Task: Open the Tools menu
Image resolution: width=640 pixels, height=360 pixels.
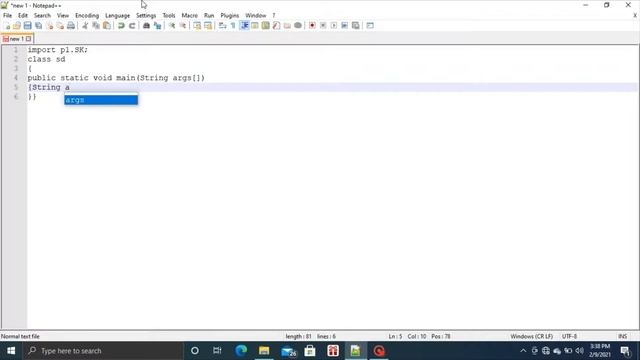Action: 169,16
